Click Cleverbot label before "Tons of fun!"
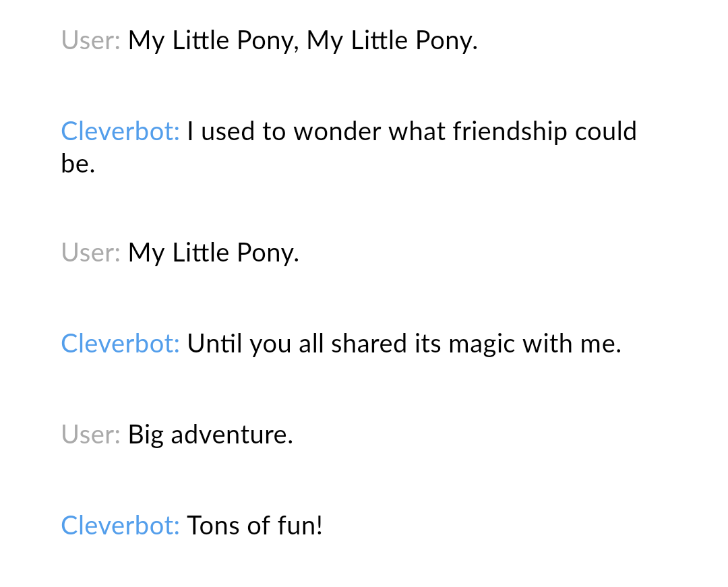 click(x=120, y=525)
